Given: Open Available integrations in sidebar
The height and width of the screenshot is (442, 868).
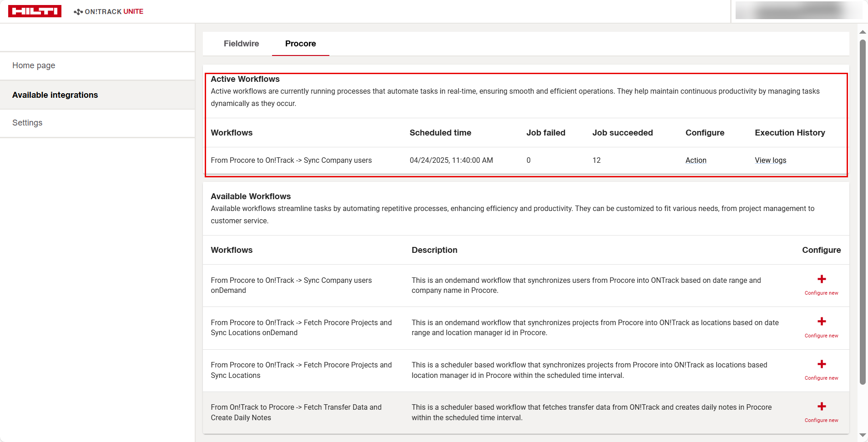Looking at the screenshot, I should [97, 95].
